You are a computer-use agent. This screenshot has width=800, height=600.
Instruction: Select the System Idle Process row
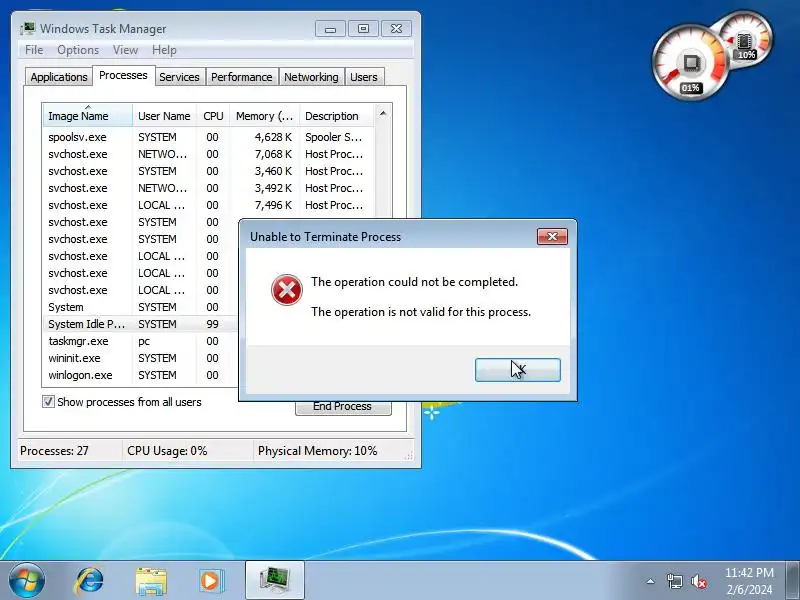coord(141,324)
